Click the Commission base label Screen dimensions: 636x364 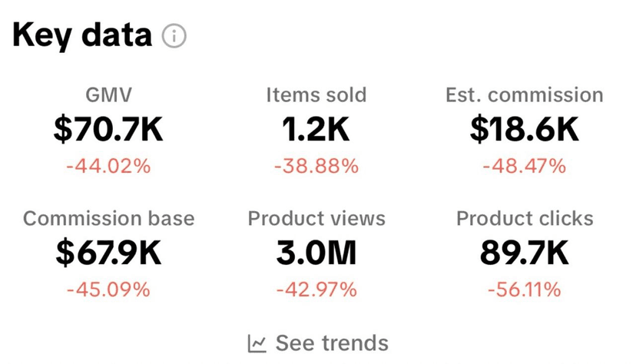click(x=108, y=218)
